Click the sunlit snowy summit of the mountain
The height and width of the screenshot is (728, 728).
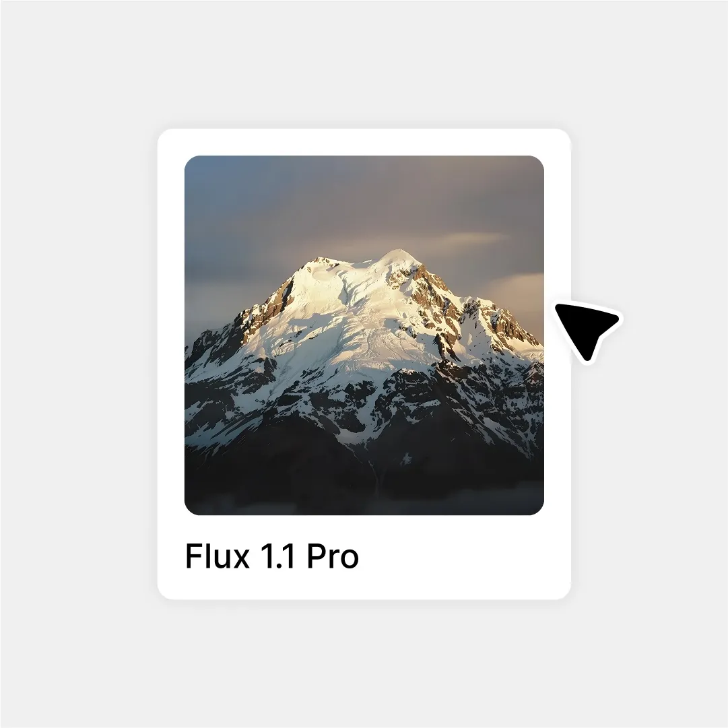pos(399,259)
